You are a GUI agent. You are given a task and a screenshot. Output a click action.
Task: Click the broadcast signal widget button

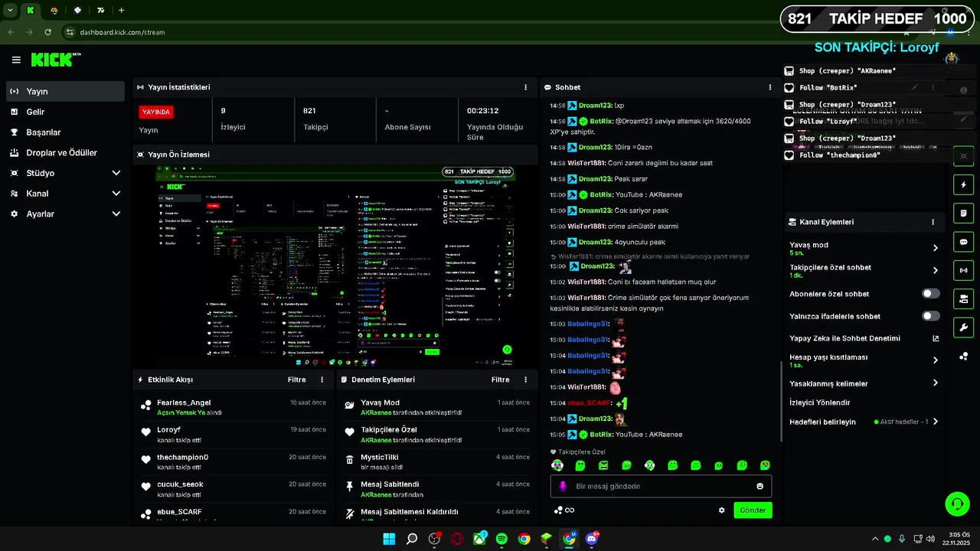point(963,270)
